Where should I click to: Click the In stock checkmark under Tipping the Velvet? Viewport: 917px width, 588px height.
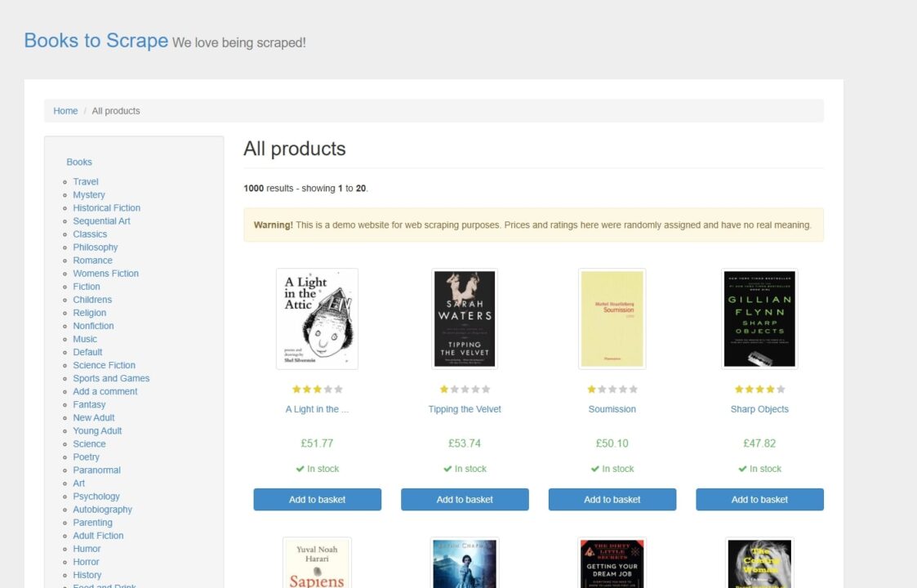465,468
